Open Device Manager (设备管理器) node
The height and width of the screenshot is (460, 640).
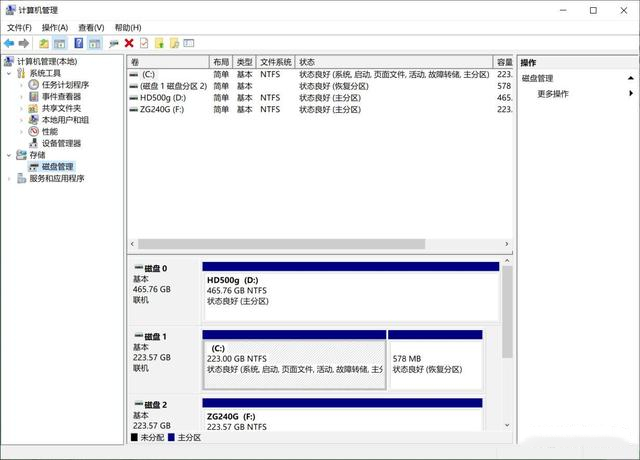click(x=61, y=143)
